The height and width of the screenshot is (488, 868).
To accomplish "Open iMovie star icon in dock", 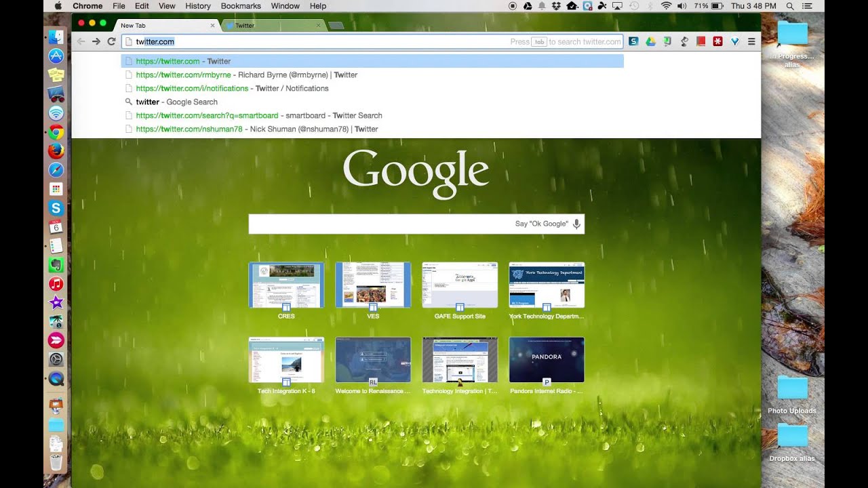I will point(56,303).
